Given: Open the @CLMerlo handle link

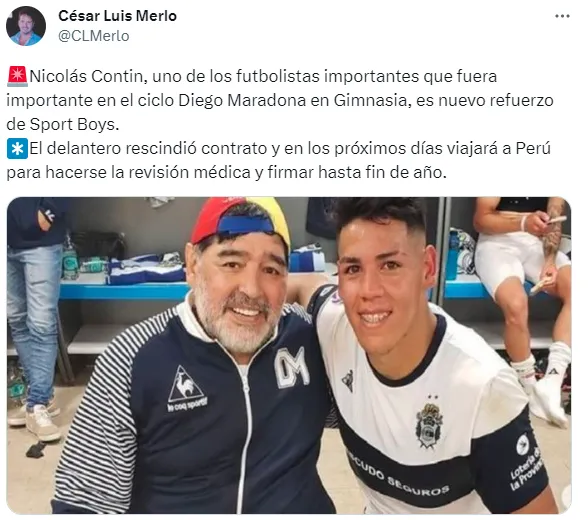Looking at the screenshot, I should click(x=94, y=36).
